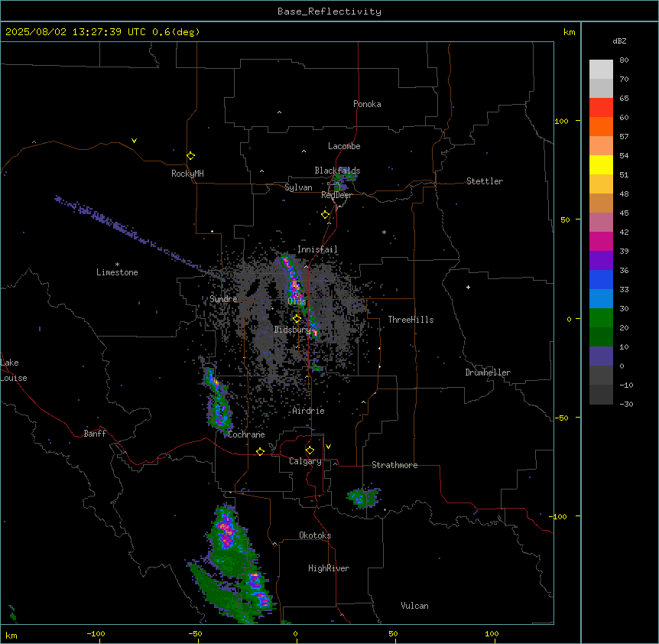This screenshot has width=659, height=644.
Task: Choose the magenta 39-42 dBZ legend swatch
Action: point(601,241)
